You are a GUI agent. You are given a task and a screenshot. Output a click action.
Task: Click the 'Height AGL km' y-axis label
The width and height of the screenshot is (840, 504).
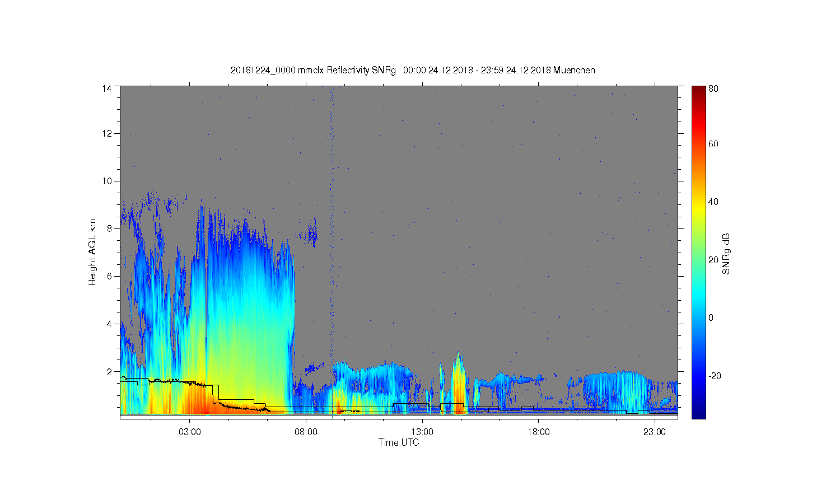(x=92, y=252)
